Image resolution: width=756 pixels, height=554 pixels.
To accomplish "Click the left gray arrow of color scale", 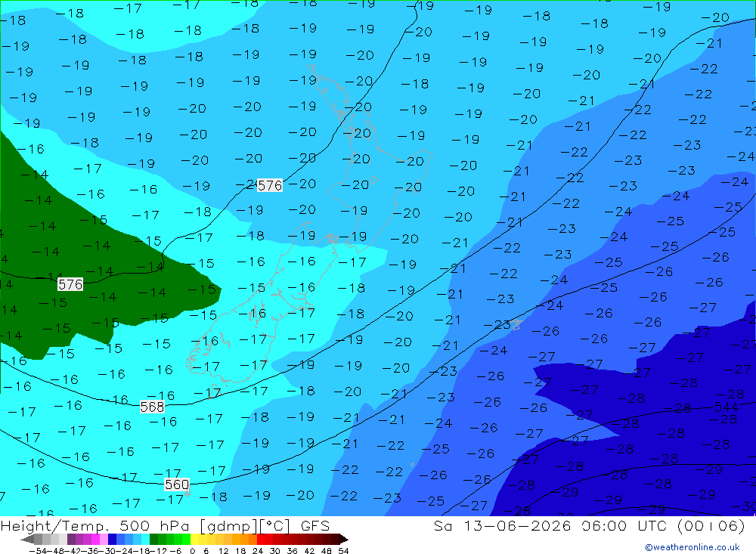I will pos(27,539).
